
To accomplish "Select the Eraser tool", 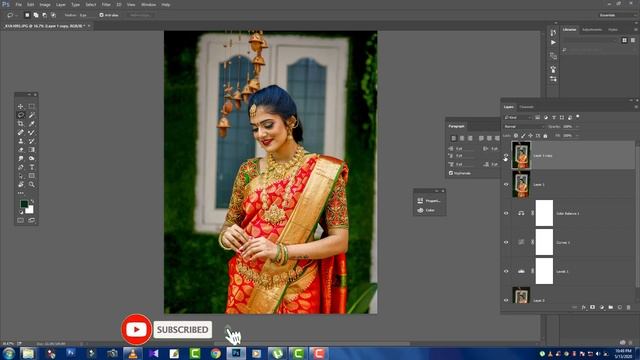I will 20,150.
